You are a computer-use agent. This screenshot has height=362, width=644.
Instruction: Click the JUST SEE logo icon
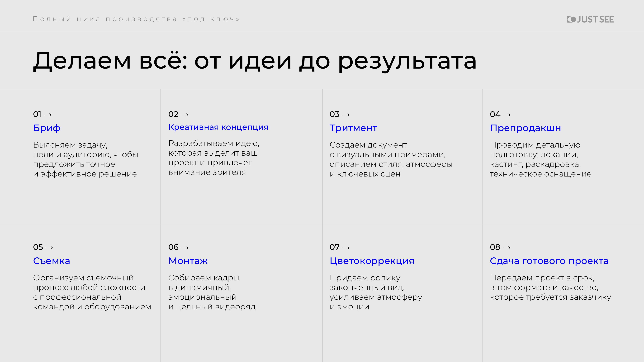pos(571,19)
